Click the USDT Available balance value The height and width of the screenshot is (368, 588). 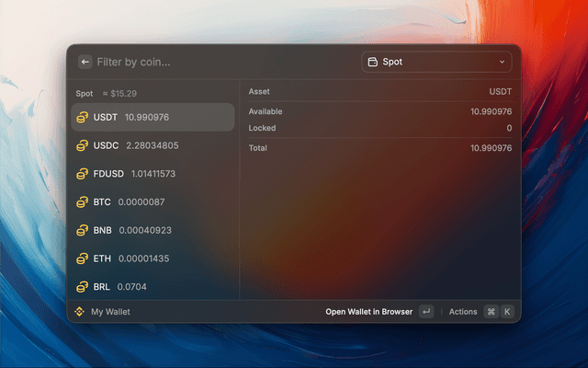(491, 111)
